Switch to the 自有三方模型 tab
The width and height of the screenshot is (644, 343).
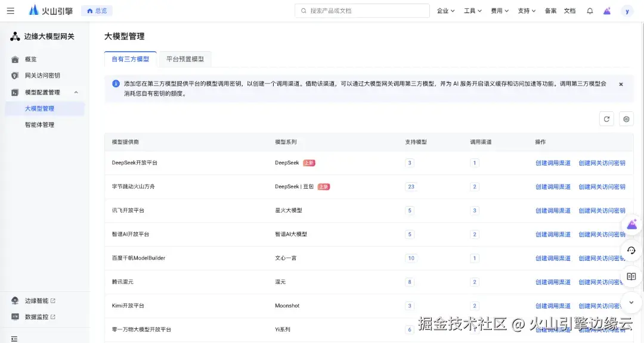tap(130, 59)
